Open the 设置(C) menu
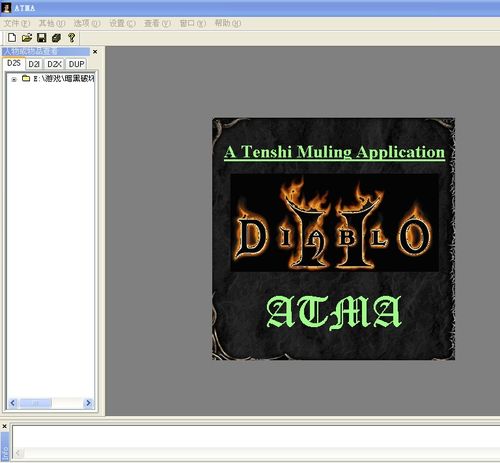The width and height of the screenshot is (500, 463). pyautogui.click(x=122, y=23)
